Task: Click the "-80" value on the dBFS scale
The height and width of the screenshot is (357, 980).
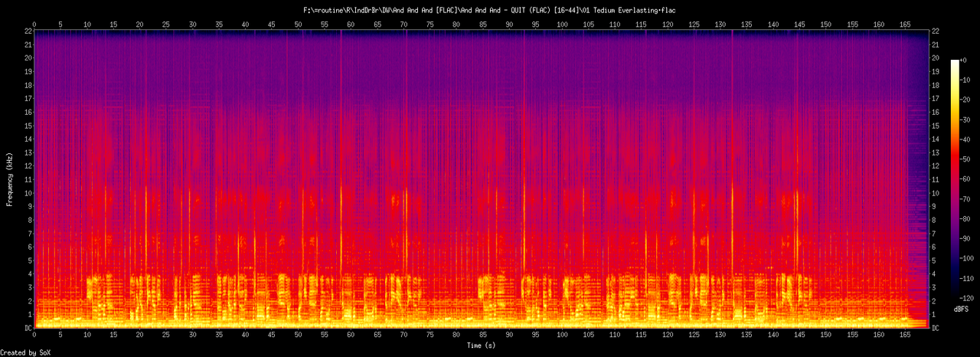Action: click(x=967, y=218)
